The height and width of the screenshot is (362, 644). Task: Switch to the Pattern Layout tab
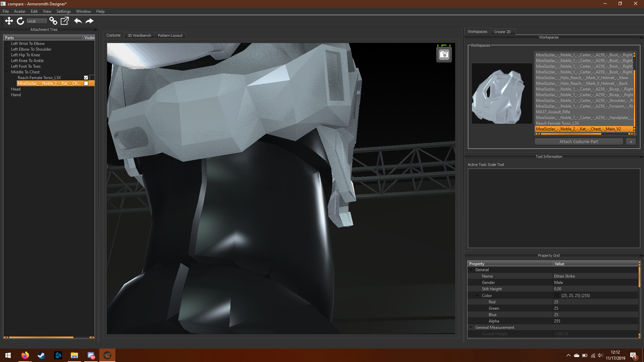[x=170, y=35]
